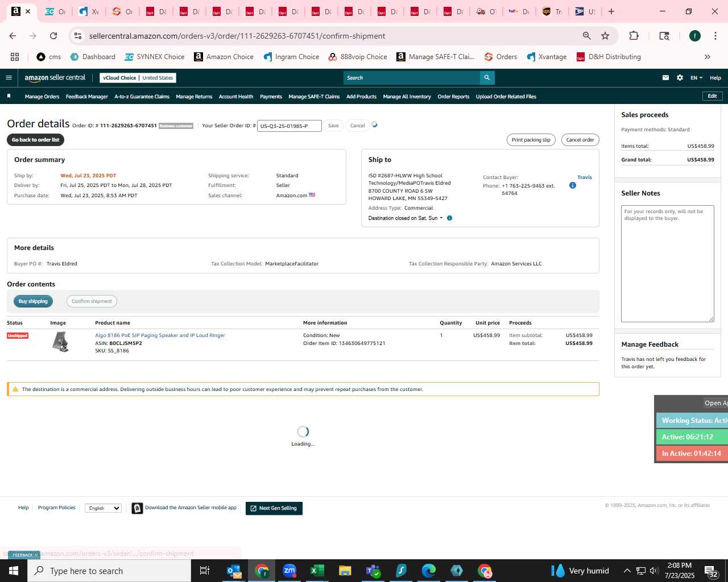Click the Edit button on navigation bar
This screenshot has height=582, width=728.
coord(712,96)
